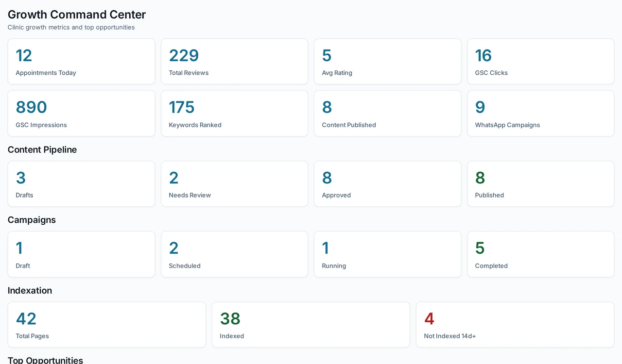Click the Draft campaigns card
This screenshot has width=622, height=364.
click(81, 254)
